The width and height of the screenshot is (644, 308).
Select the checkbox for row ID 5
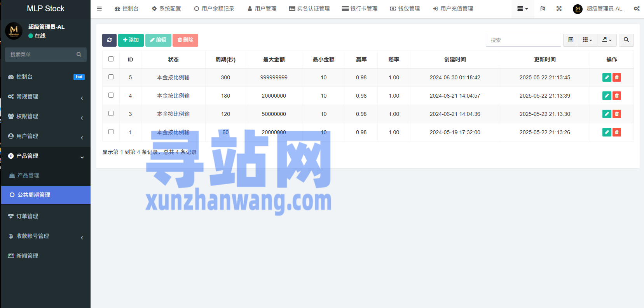pyautogui.click(x=111, y=77)
